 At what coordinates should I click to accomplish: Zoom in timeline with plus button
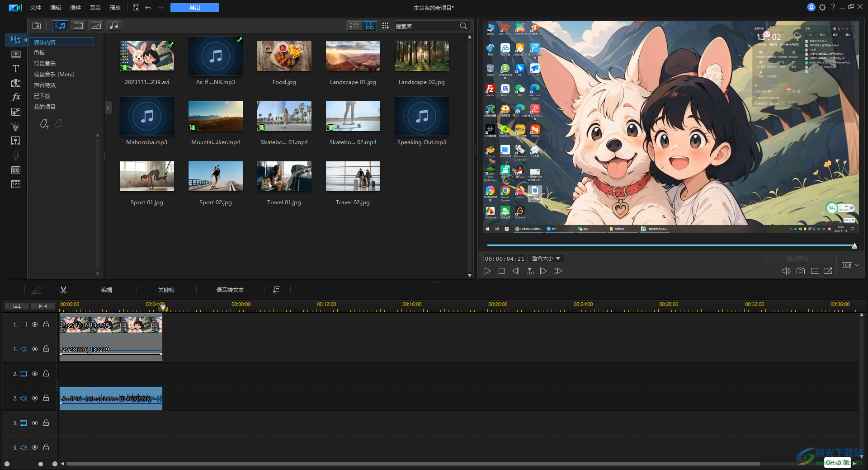tap(55, 464)
